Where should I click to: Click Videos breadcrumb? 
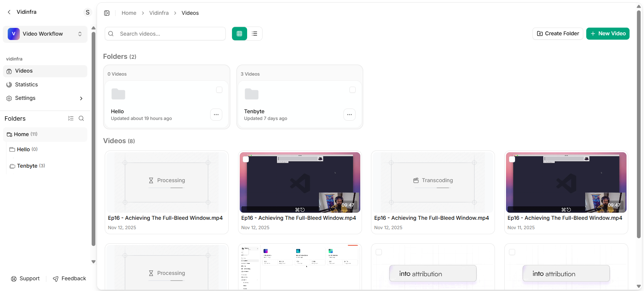[190, 13]
